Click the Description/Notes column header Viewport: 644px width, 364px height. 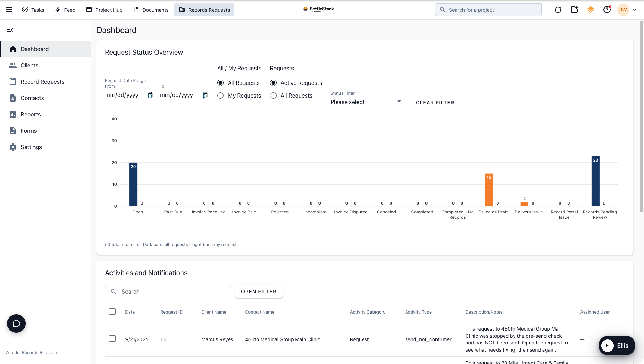click(x=484, y=312)
